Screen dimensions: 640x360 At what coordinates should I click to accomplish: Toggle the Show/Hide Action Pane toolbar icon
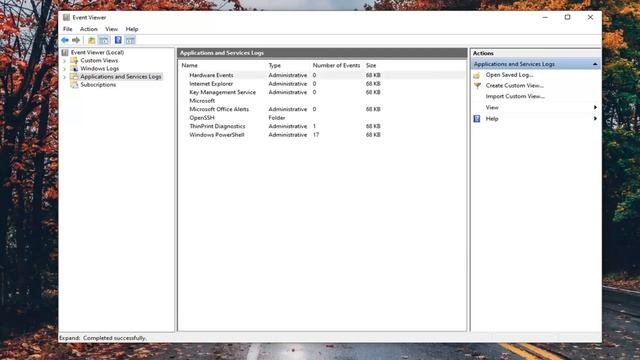[130, 40]
